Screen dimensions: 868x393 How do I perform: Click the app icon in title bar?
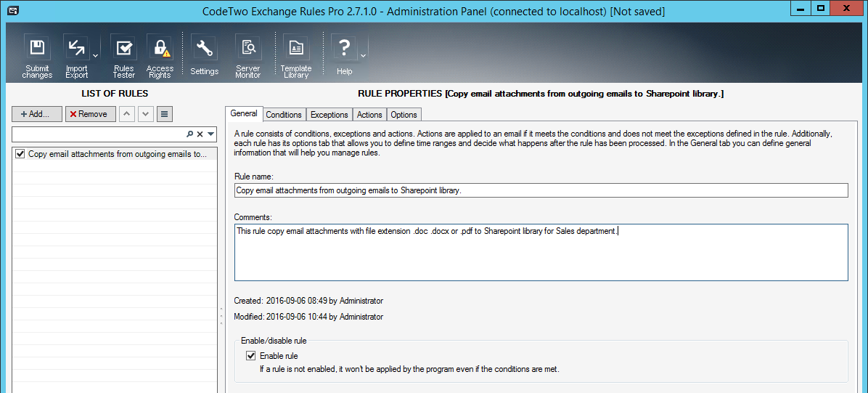coord(13,9)
